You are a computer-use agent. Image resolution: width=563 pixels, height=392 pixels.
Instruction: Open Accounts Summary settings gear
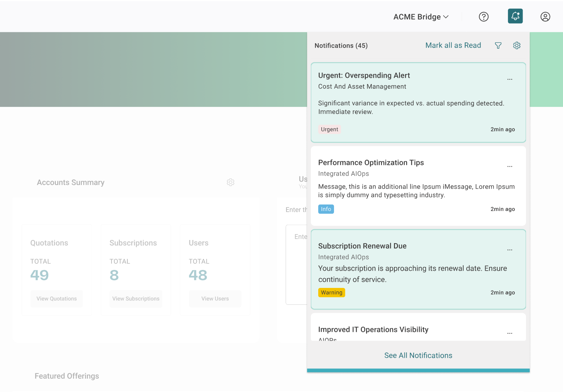231,182
